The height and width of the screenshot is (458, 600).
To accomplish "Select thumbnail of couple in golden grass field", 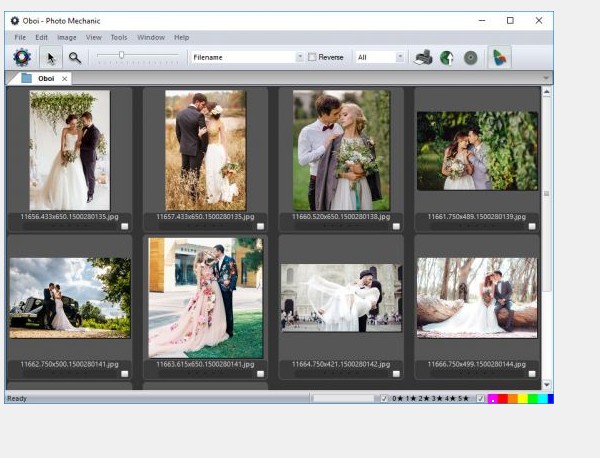I will [205, 150].
